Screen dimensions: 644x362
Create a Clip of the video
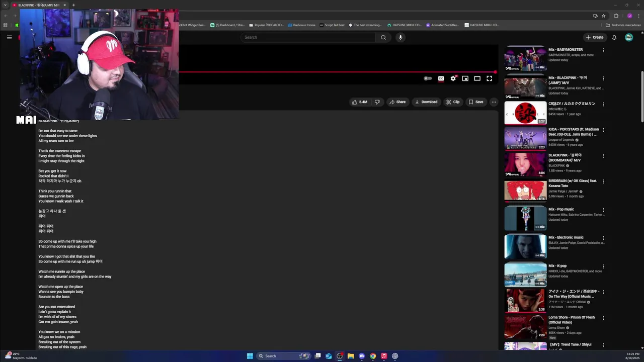click(x=453, y=102)
